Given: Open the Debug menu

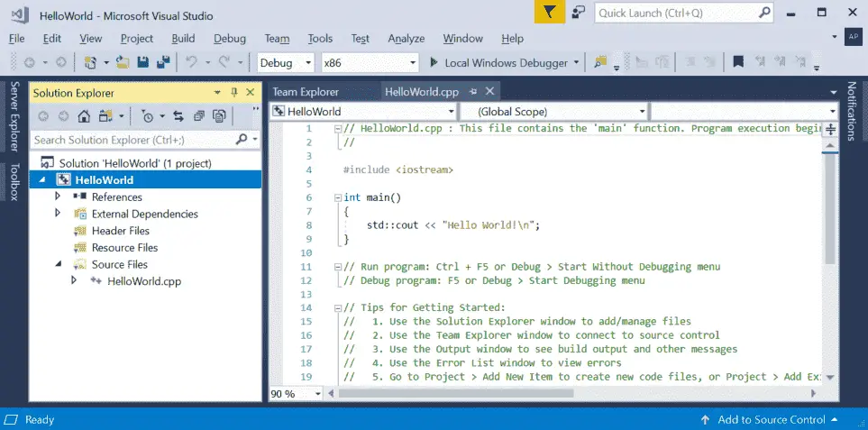Looking at the screenshot, I should 230,38.
